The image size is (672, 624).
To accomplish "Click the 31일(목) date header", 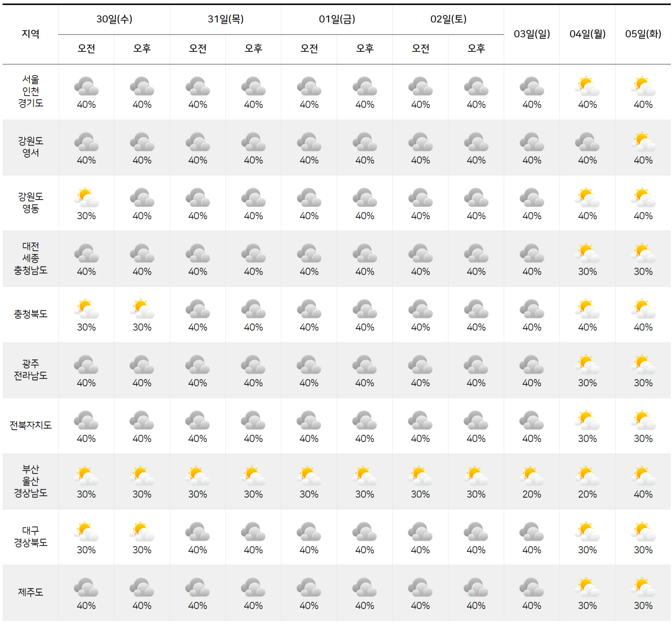I will [226, 19].
